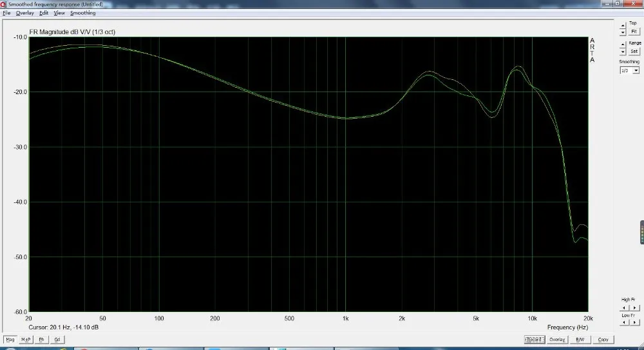The width and height of the screenshot is (644, 350).
Task: Decrease graph Range with down arrow
Action: (623, 52)
